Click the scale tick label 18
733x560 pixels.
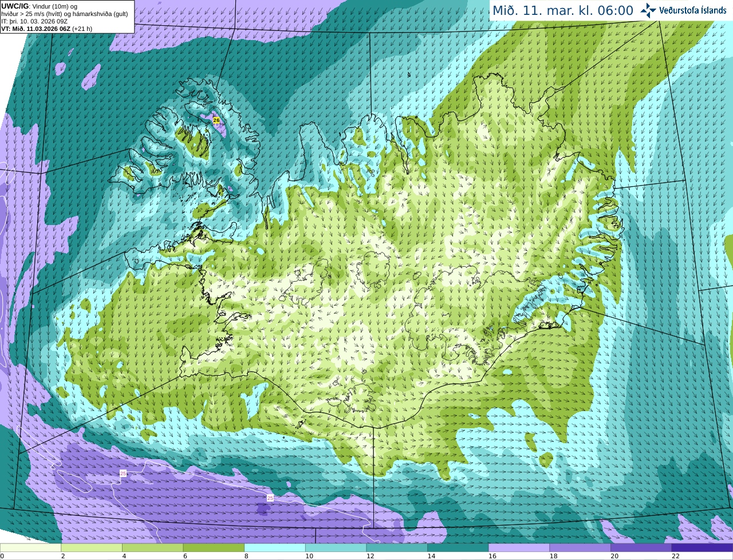coord(553,556)
